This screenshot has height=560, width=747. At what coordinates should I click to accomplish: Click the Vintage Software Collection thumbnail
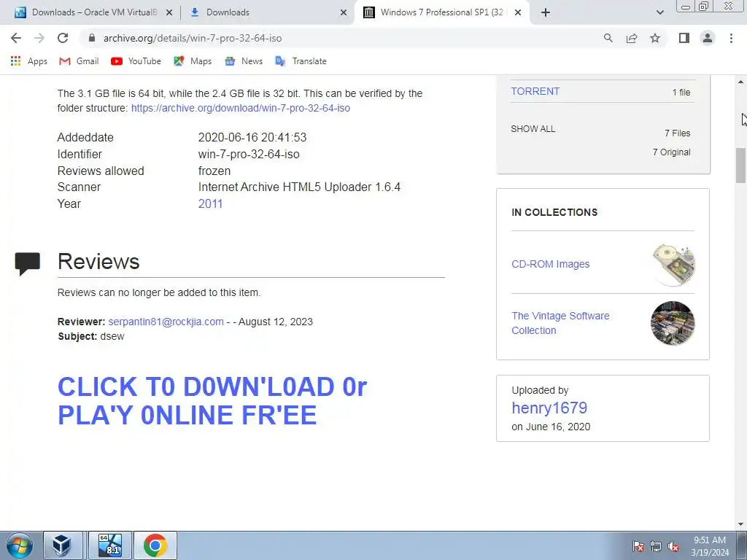click(x=673, y=323)
